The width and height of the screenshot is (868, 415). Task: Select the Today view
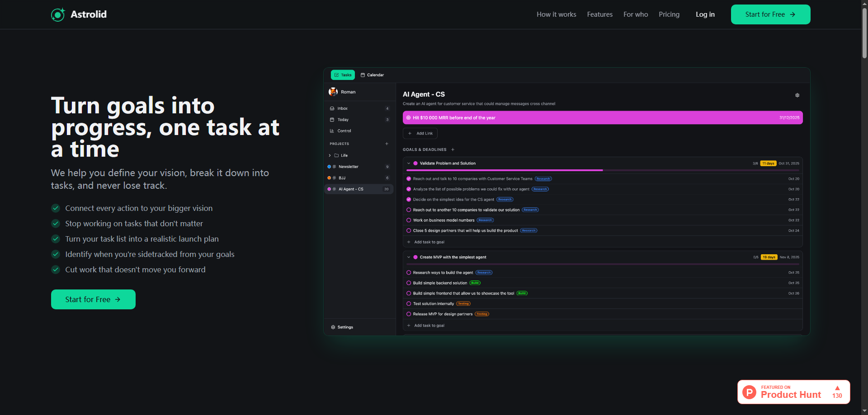[x=343, y=119]
